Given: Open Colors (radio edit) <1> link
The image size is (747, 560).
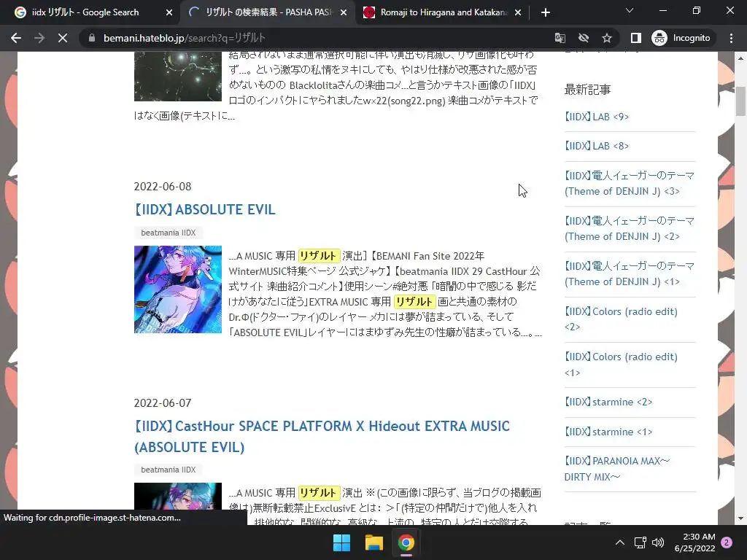Looking at the screenshot, I should click(621, 365).
